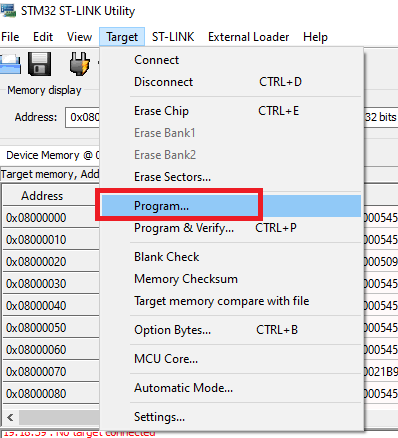This screenshot has height=438, width=398.
Task: Open the View menu
Action: 79,37
